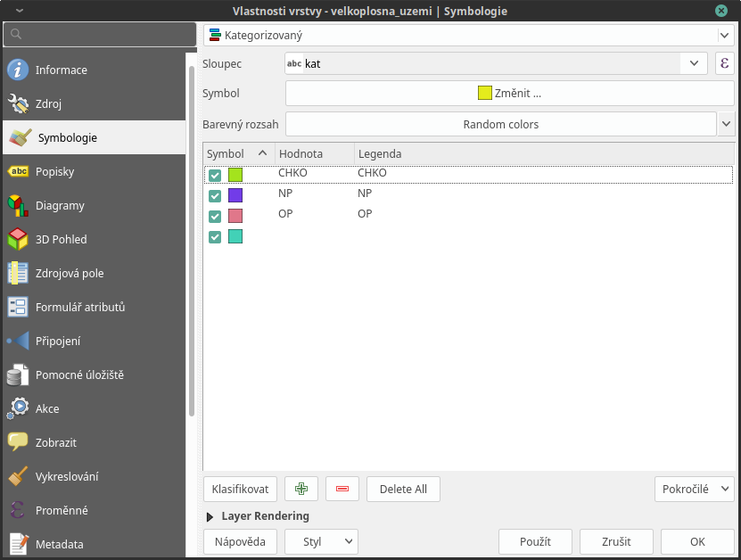741x560 pixels.
Task: Confirm with the OK button
Action: point(697,541)
